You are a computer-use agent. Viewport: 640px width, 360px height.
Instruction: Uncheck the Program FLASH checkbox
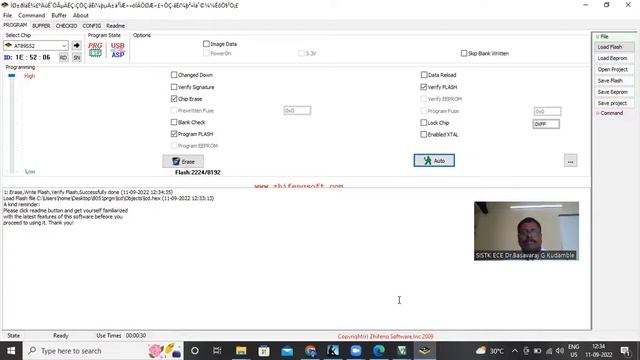(174, 134)
